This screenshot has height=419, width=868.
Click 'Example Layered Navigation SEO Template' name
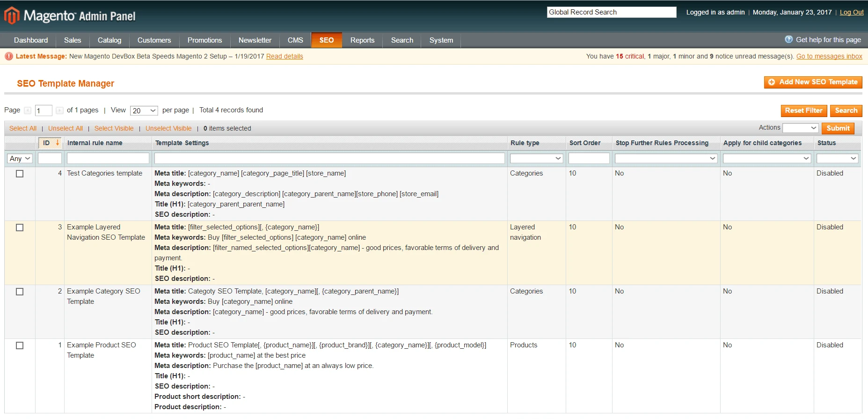(x=106, y=232)
